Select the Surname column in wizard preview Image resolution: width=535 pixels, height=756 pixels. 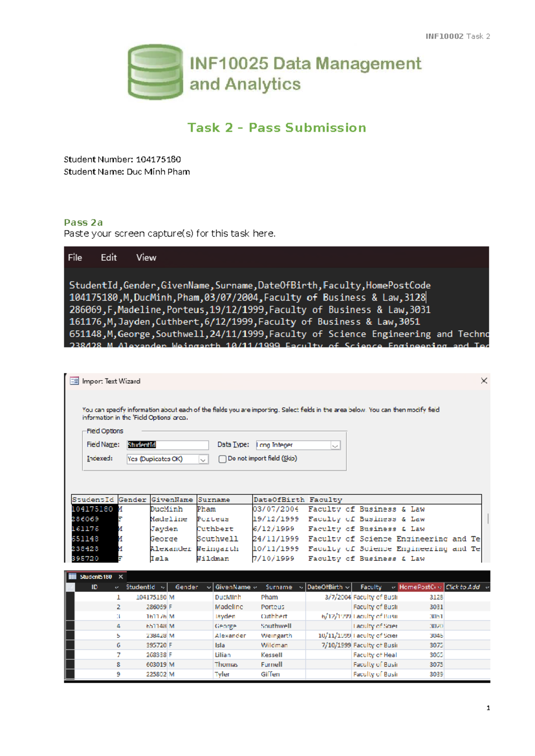(224, 500)
